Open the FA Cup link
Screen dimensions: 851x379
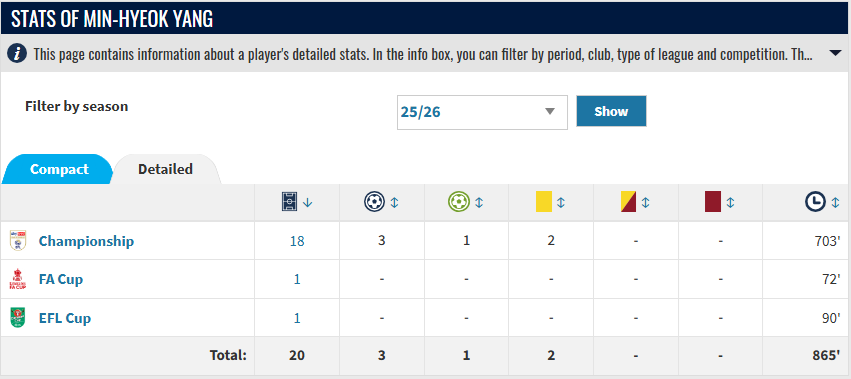coord(61,280)
